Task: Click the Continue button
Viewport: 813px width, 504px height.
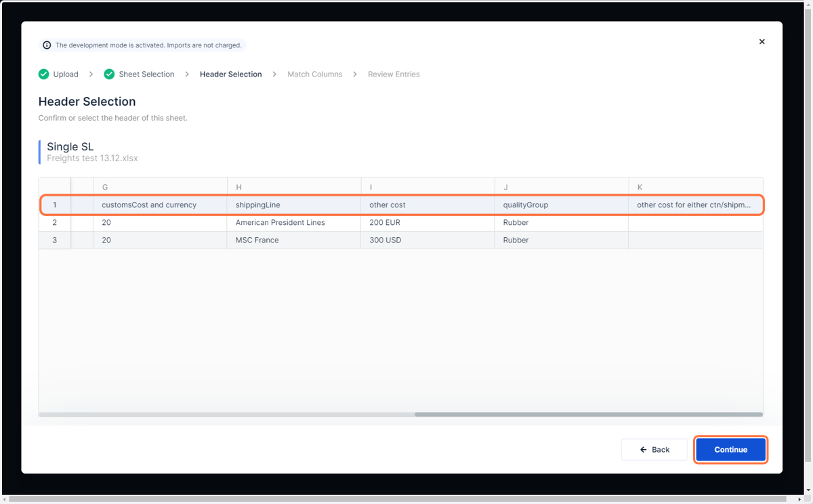Action: [x=730, y=450]
